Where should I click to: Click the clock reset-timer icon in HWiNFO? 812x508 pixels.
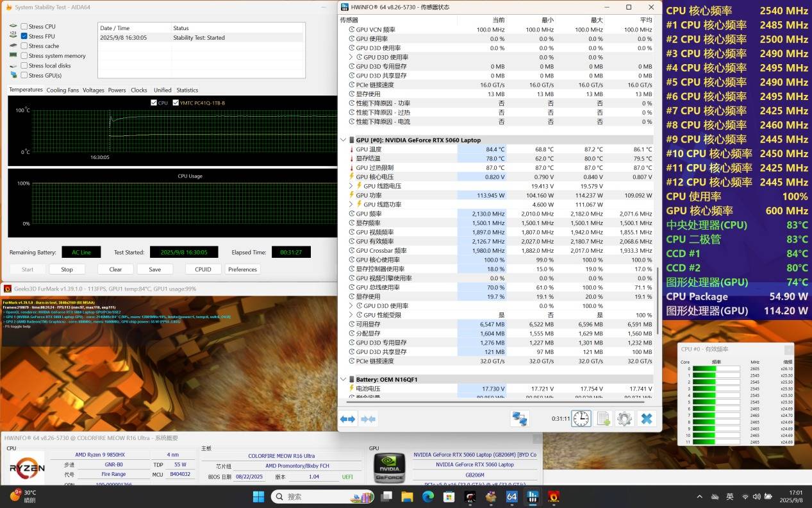coord(581,419)
